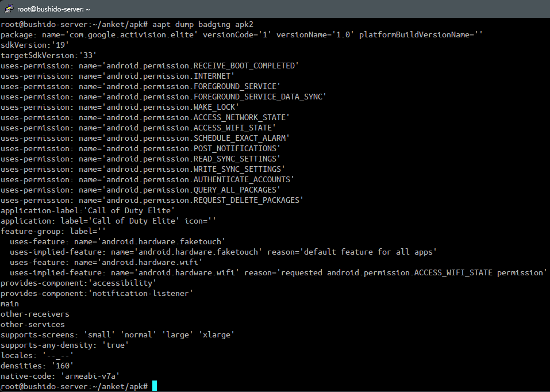Click the ACCESS_NETWORK_STATE permission line
Screen dimensions: 550x392
coord(145,118)
